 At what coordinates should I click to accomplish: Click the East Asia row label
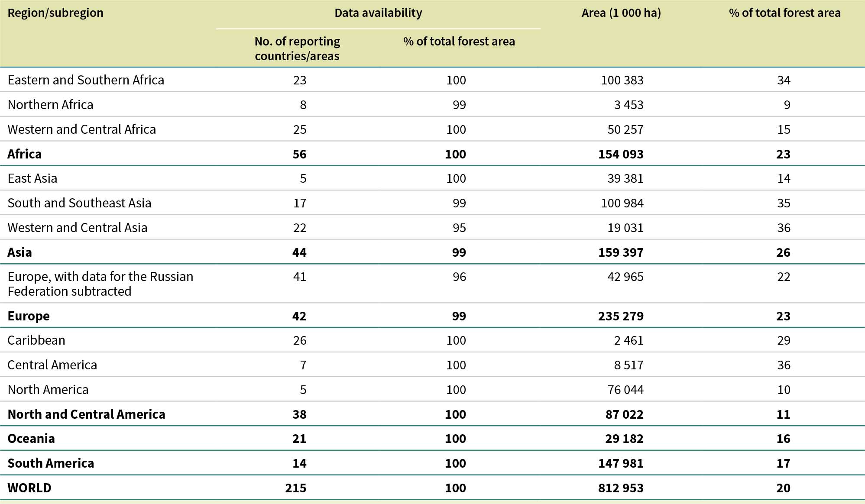click(32, 178)
